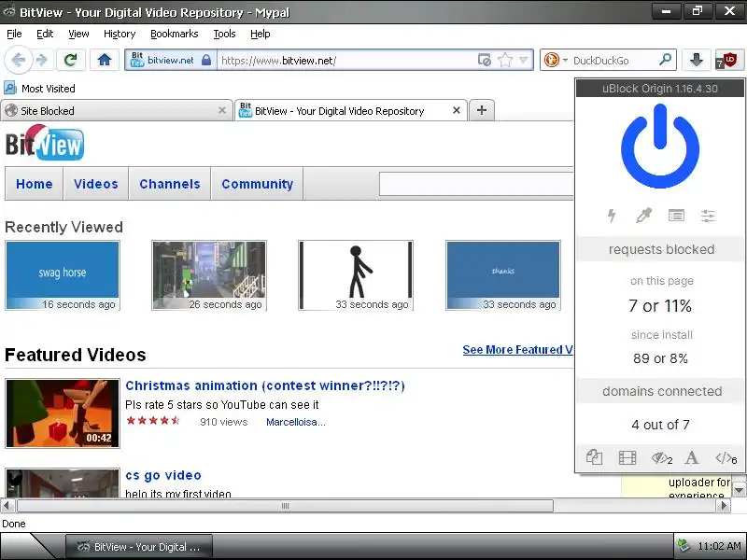Click the reader/blocked content icon in URL bar
The image size is (747, 560).
click(x=484, y=60)
